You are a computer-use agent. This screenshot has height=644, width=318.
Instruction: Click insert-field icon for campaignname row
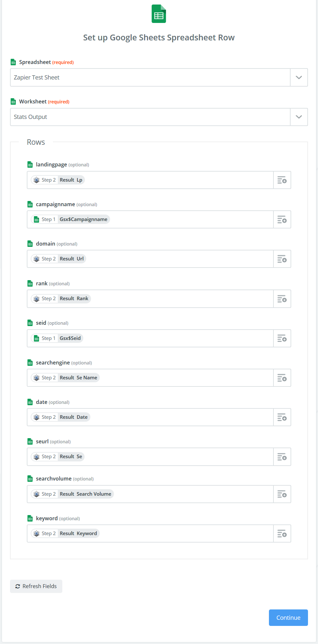point(282,220)
